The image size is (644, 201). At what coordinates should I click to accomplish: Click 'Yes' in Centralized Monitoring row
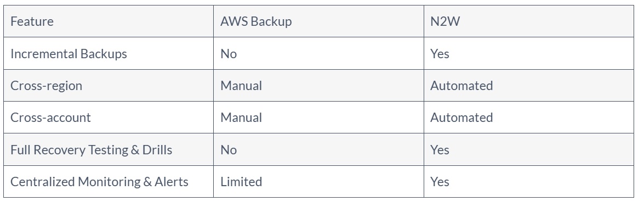coord(440,182)
